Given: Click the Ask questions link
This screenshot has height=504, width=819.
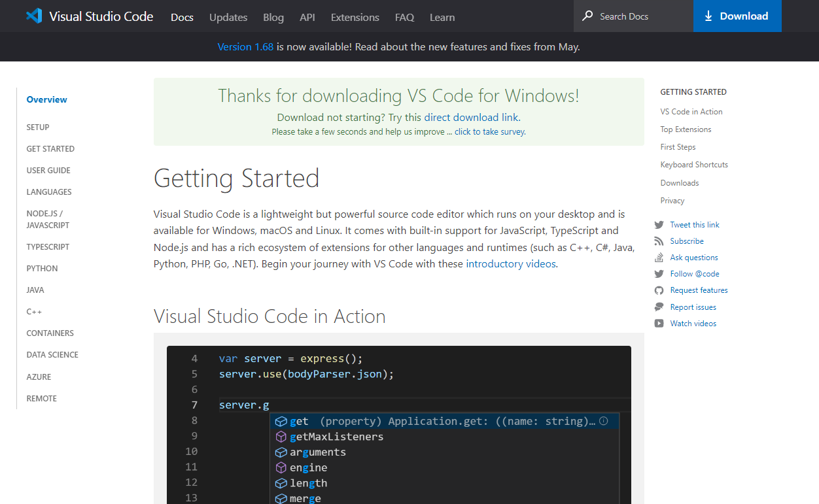Looking at the screenshot, I should 694,258.
